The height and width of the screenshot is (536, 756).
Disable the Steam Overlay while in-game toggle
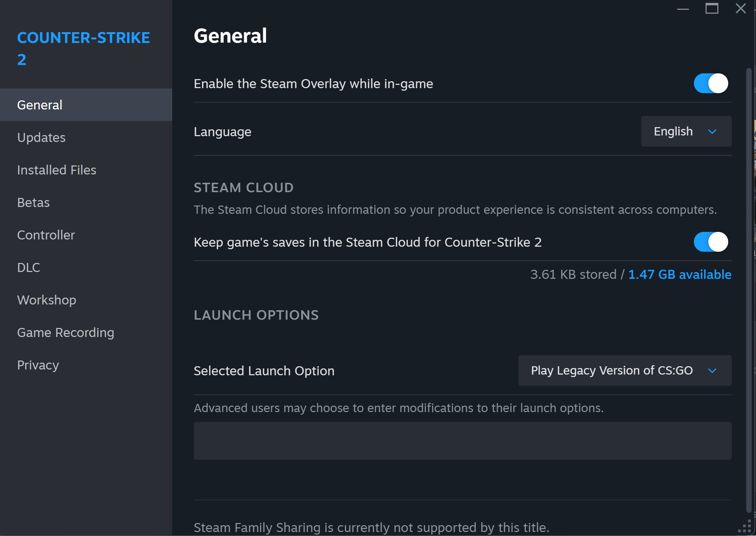(711, 83)
